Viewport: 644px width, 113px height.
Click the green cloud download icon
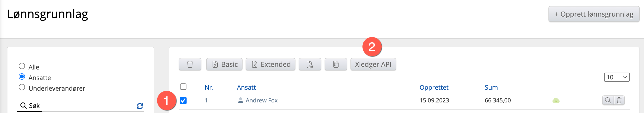point(556,100)
